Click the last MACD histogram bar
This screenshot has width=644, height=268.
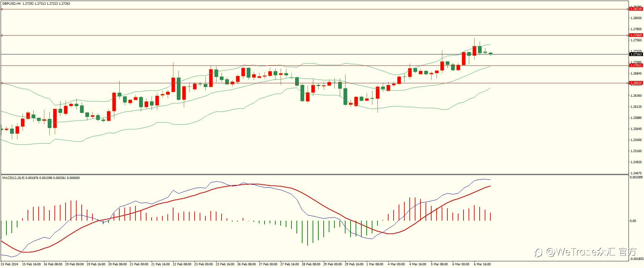491,217
